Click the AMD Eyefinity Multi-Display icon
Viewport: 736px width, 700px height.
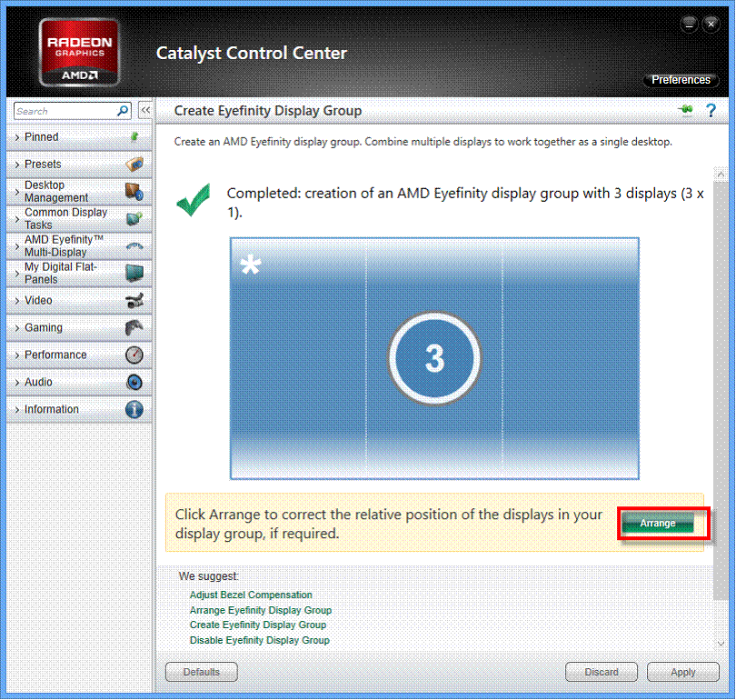coord(134,246)
